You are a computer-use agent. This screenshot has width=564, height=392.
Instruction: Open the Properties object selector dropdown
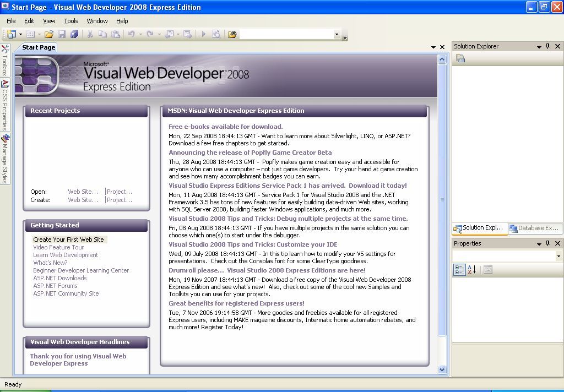coord(558,257)
